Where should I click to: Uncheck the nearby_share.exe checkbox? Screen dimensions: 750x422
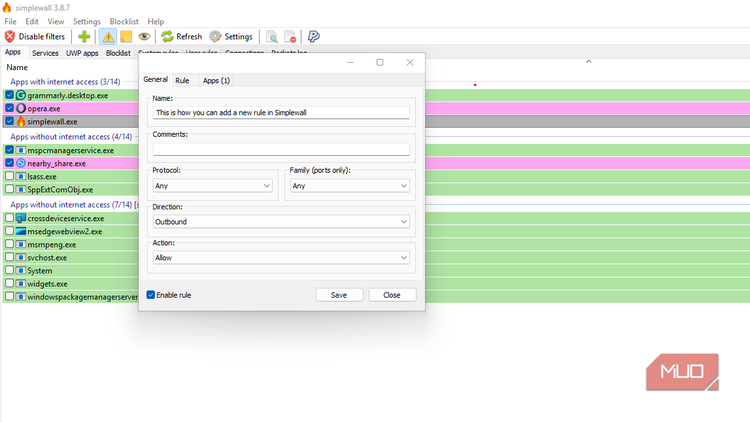coord(10,163)
